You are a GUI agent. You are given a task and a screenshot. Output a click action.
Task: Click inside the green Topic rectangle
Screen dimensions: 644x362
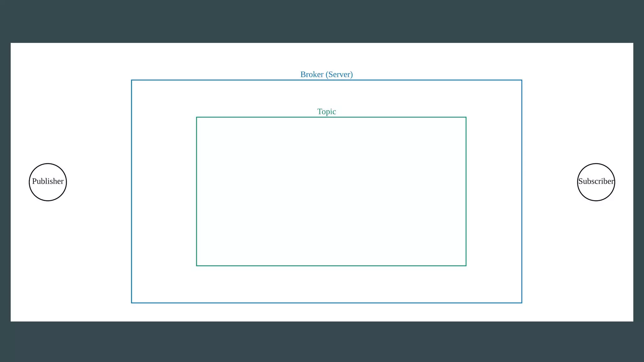click(331, 192)
